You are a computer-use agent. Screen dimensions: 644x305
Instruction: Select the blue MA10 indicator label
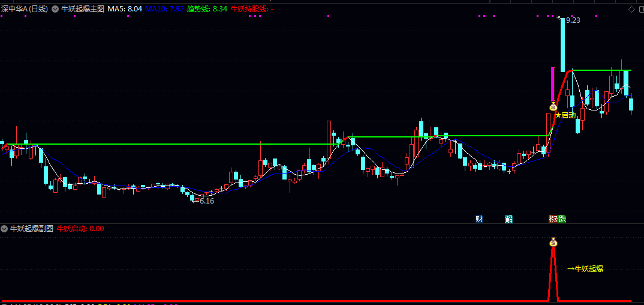[164, 9]
